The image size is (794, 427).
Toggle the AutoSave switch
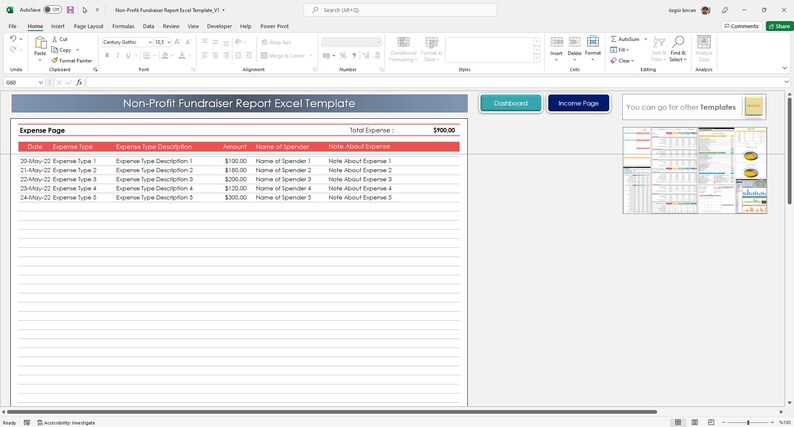52,10
